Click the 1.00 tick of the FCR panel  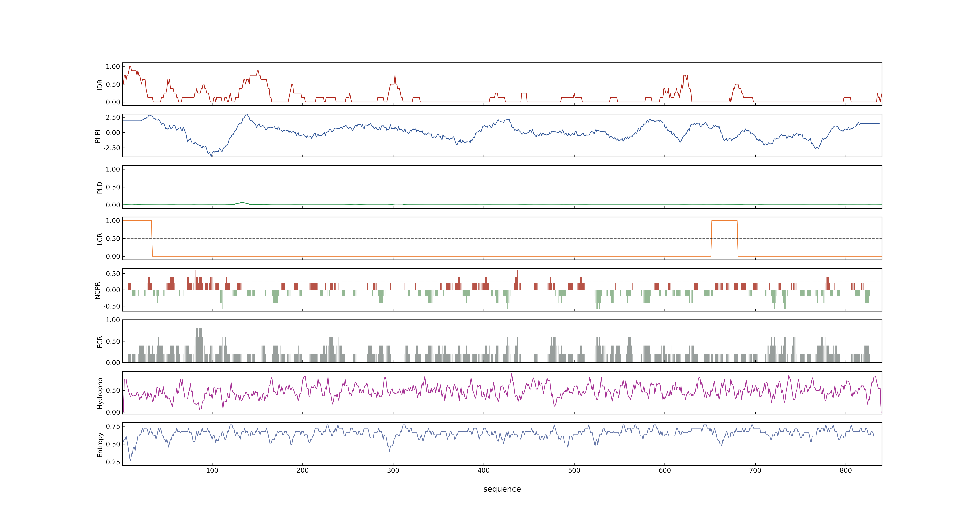click(113, 320)
